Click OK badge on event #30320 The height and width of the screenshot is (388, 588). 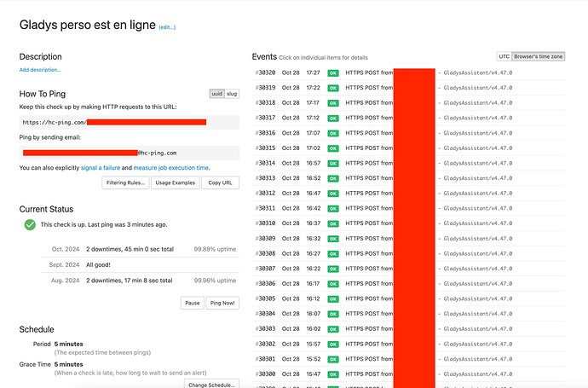coord(333,73)
